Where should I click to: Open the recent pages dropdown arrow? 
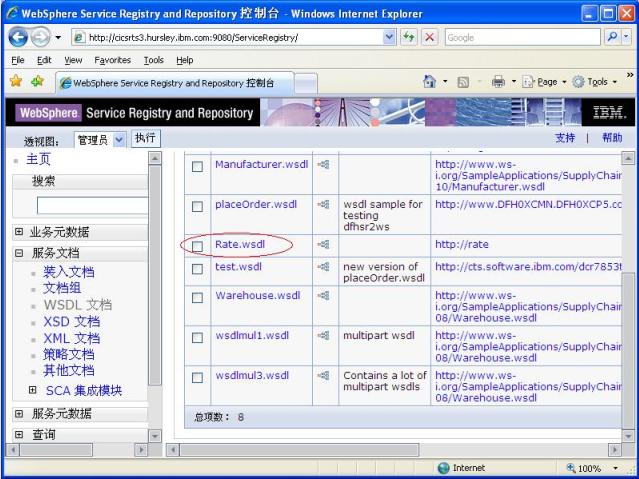[x=58, y=38]
